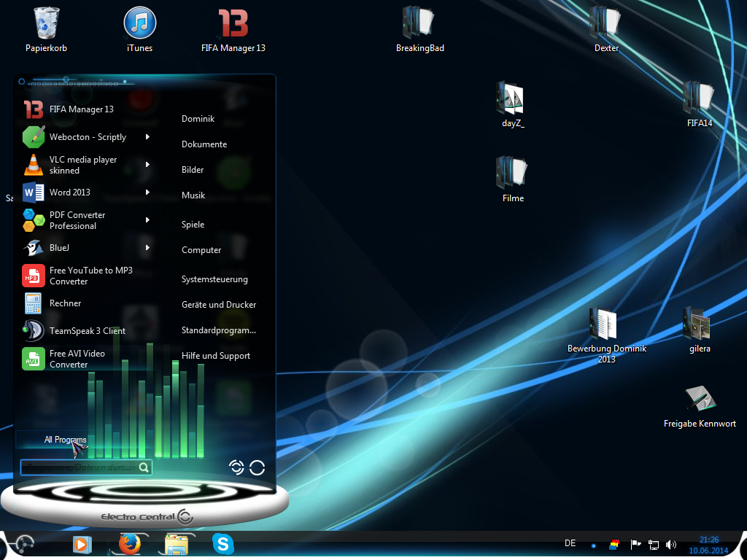Screen dimensions: 747x560
Task: Launch TeamSpeak 3 Client from start menu
Action: (x=87, y=330)
